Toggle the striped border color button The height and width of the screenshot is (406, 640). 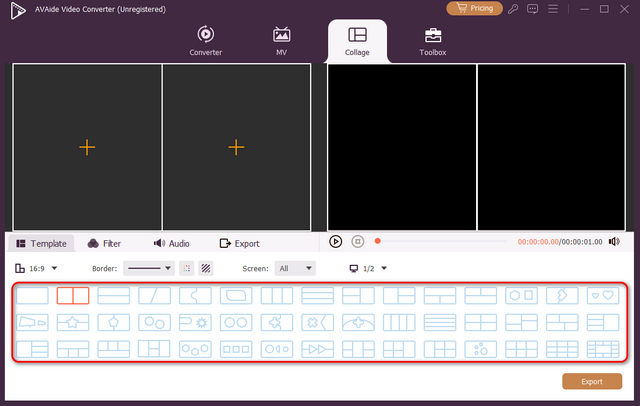click(205, 268)
